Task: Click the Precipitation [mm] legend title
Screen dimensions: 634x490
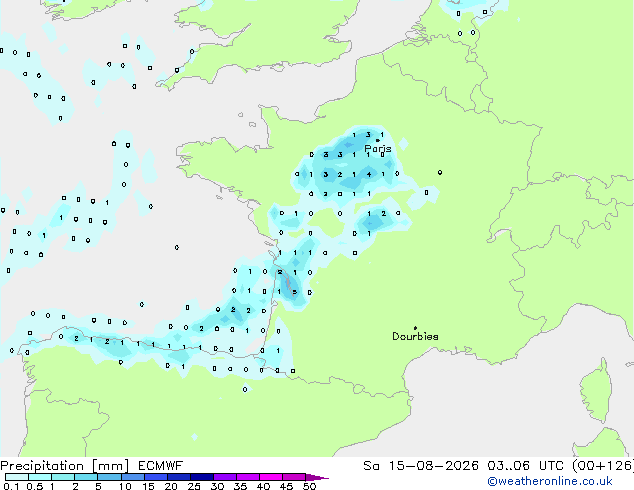Action: [x=65, y=466]
